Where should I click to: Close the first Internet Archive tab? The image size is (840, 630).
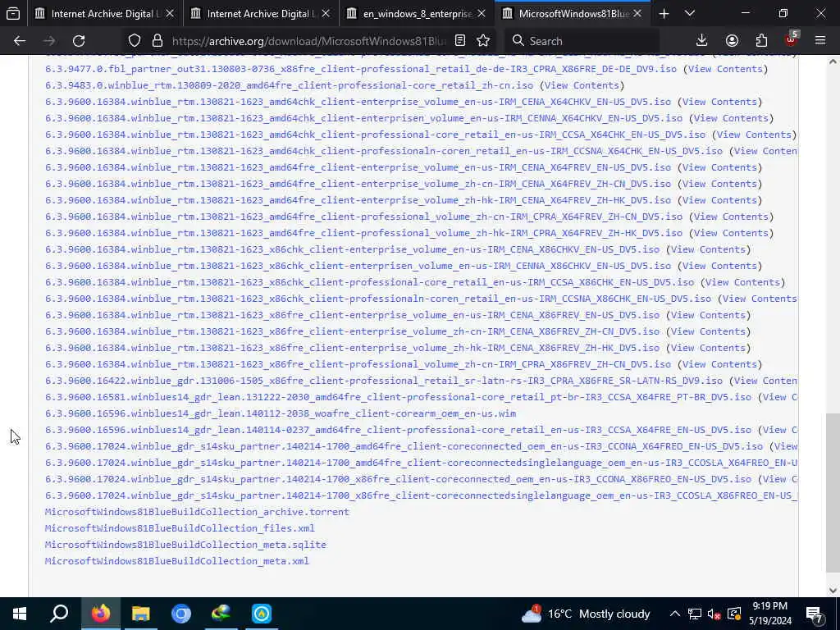(x=170, y=14)
